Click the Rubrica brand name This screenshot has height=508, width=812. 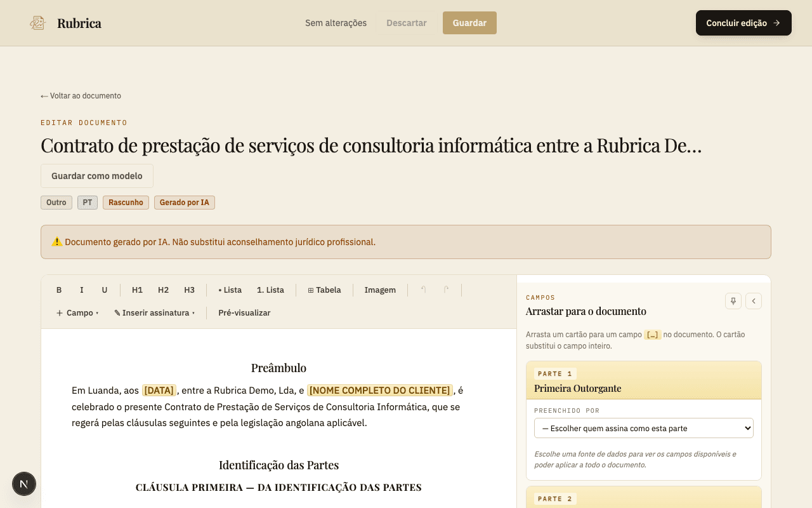tap(79, 23)
